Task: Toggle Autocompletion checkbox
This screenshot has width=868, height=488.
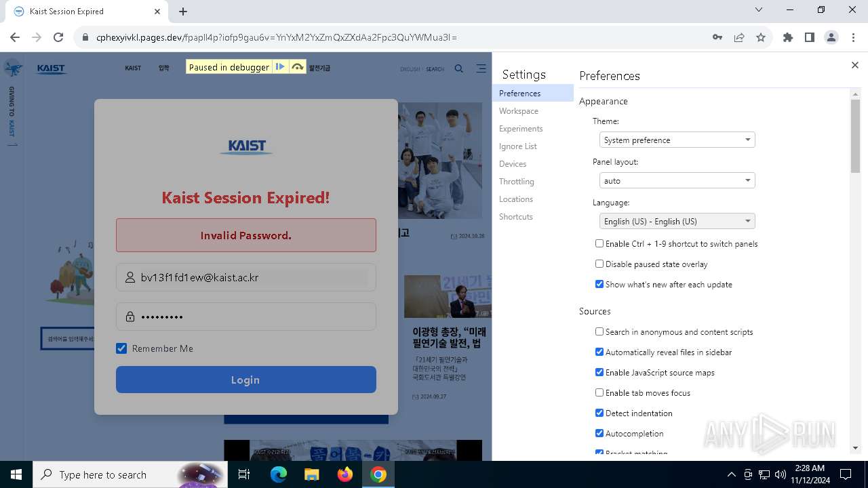Action: pos(599,433)
